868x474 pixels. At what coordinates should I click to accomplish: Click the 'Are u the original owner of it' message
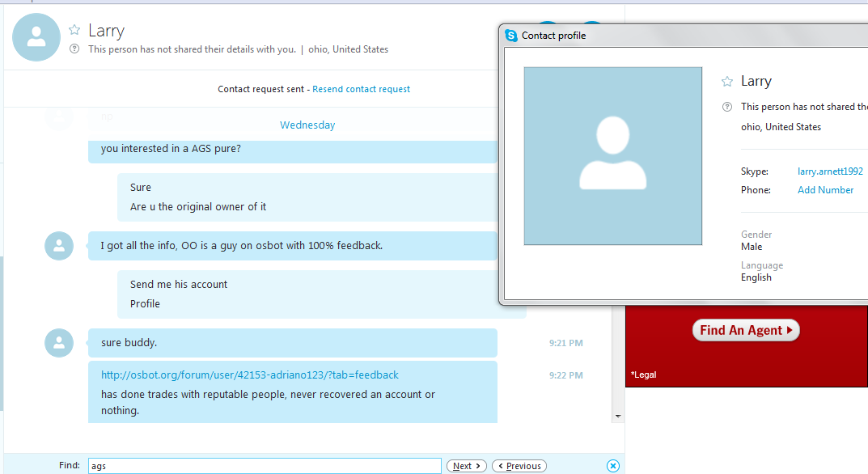(198, 206)
